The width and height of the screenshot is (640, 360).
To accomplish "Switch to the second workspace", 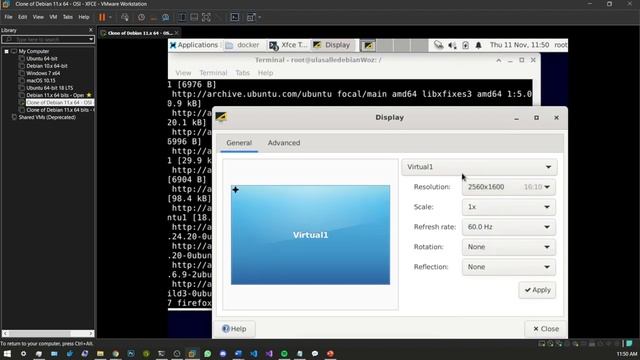I will (385, 45).
